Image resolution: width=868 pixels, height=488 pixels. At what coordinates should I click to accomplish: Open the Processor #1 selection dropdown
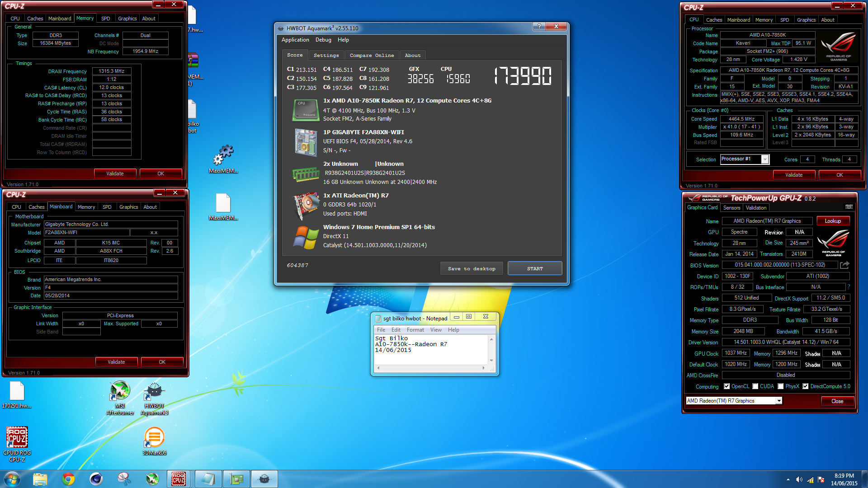point(764,159)
